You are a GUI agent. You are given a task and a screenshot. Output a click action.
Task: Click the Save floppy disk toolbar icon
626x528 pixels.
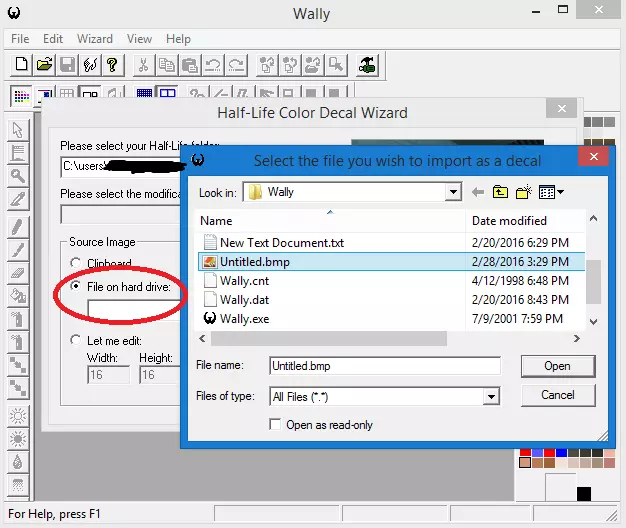click(x=67, y=65)
